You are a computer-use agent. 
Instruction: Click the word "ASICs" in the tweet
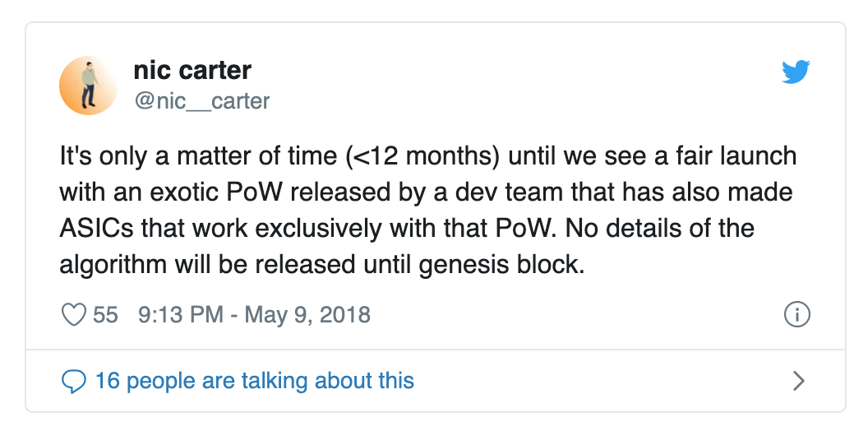pyautogui.click(x=96, y=228)
